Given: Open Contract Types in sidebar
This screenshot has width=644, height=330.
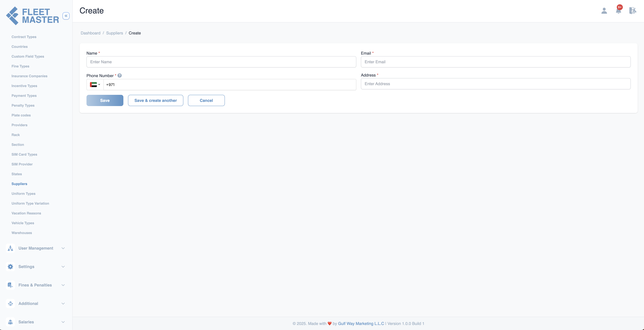Looking at the screenshot, I should [24, 37].
